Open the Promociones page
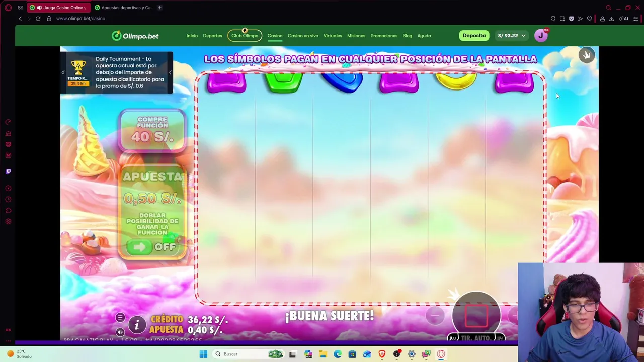 click(x=384, y=36)
